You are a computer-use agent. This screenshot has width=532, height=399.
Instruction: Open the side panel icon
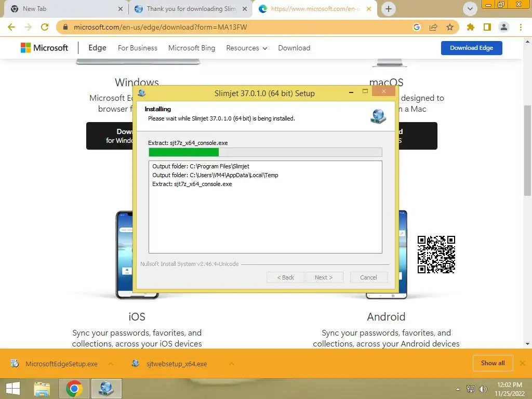487,27
